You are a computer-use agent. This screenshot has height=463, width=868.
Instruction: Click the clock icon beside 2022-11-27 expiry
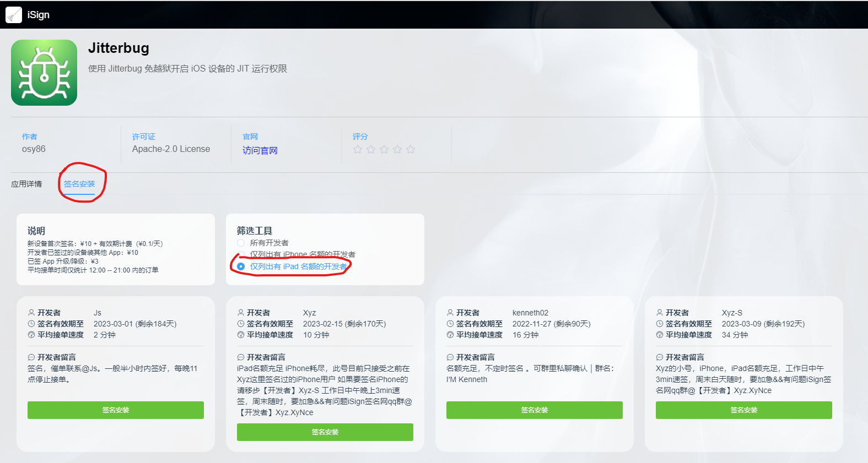click(450, 324)
